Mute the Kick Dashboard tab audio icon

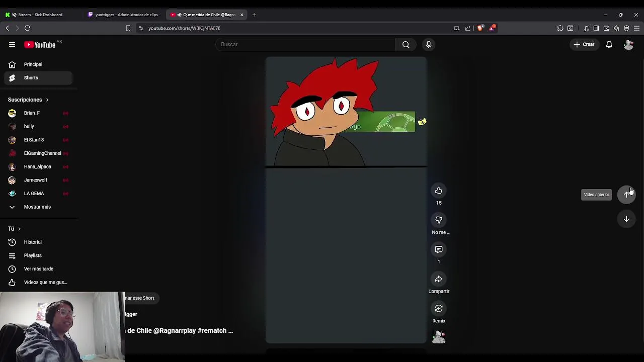coord(14,15)
